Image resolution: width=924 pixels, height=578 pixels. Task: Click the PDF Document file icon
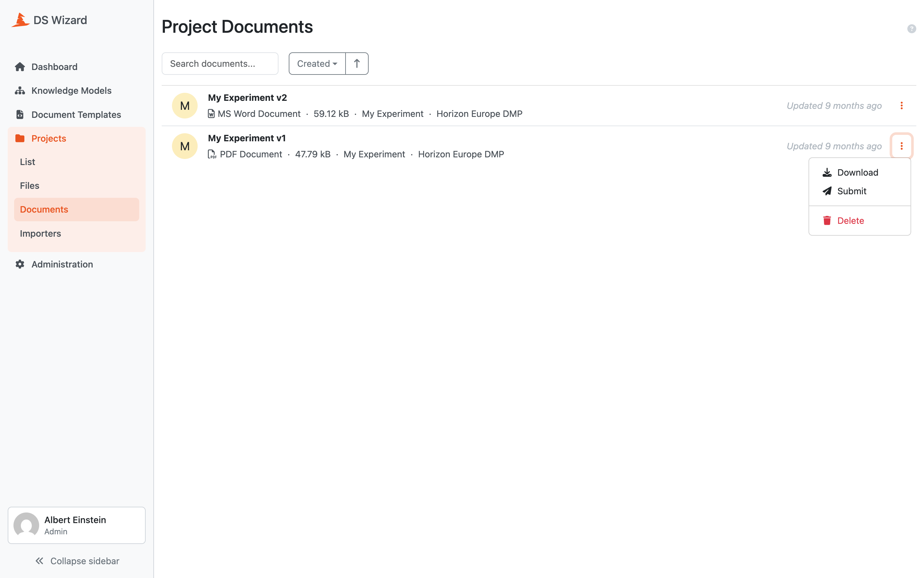pyautogui.click(x=212, y=154)
